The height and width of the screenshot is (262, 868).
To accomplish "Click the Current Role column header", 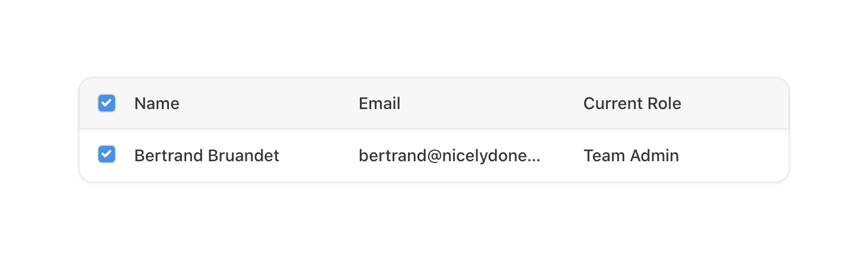I will tap(632, 104).
